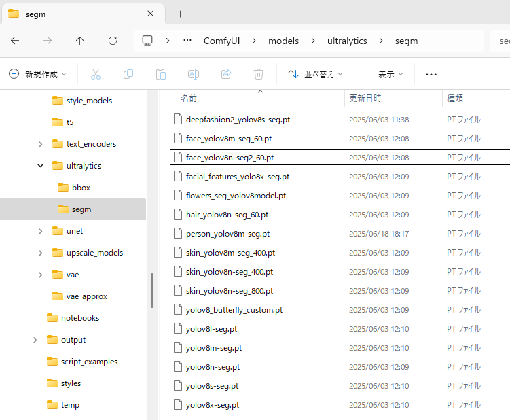Click the Cut scissors icon
510x420 pixels.
click(96, 74)
